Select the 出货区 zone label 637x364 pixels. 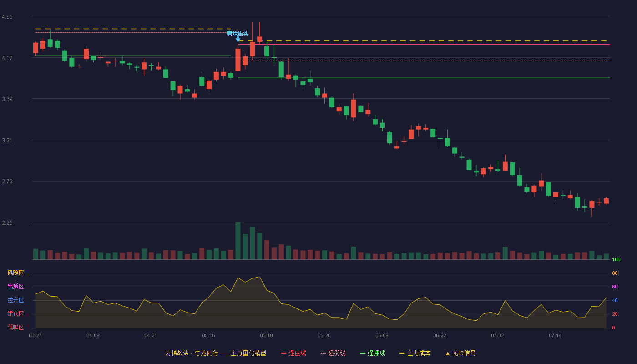[x=15, y=287]
